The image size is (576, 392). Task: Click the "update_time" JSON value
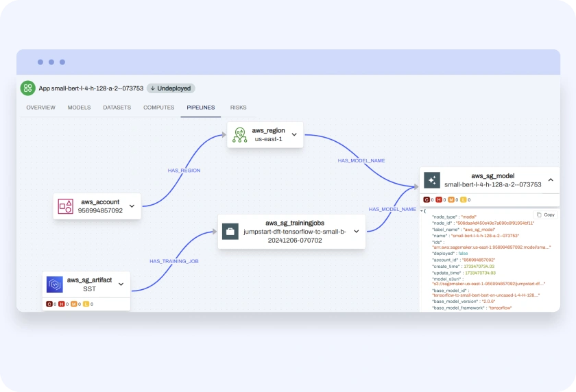[x=481, y=273]
